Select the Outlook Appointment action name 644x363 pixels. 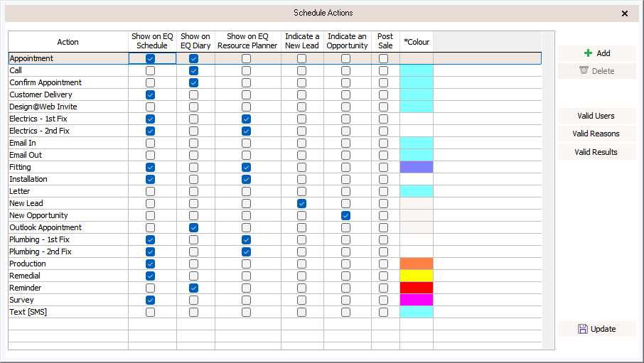pyautogui.click(x=45, y=227)
